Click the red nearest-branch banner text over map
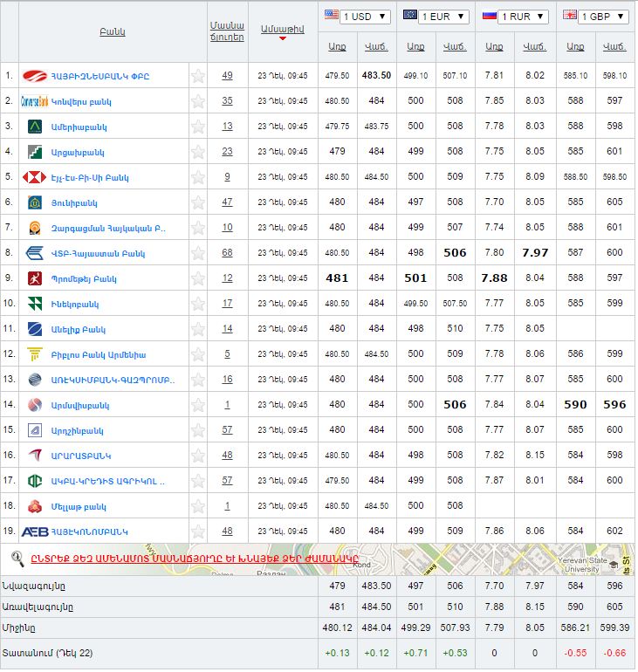Screen dimensions: 638x672 point(195,559)
